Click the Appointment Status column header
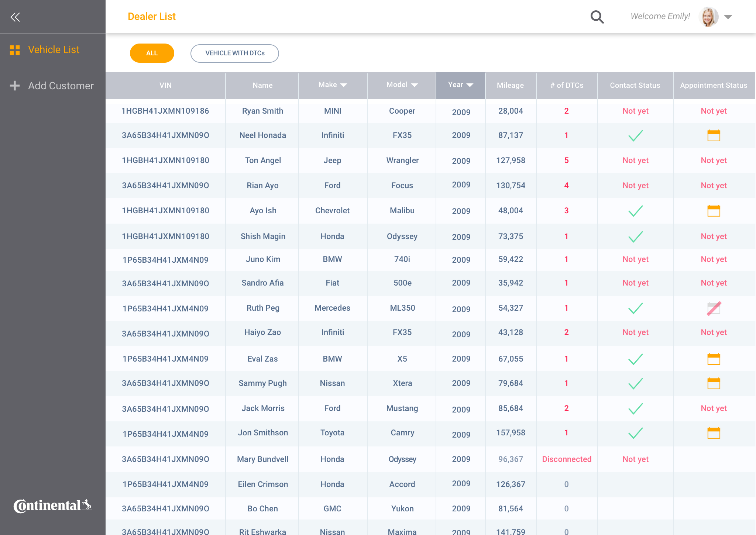 (714, 85)
